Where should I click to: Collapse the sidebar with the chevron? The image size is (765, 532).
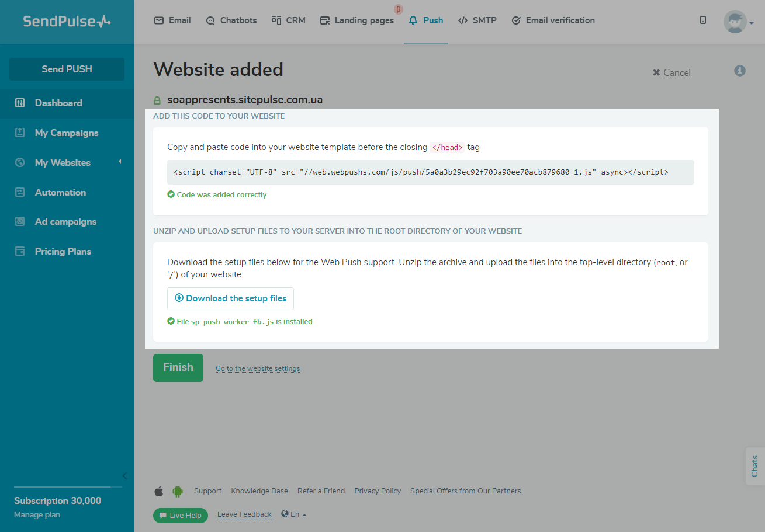click(124, 476)
